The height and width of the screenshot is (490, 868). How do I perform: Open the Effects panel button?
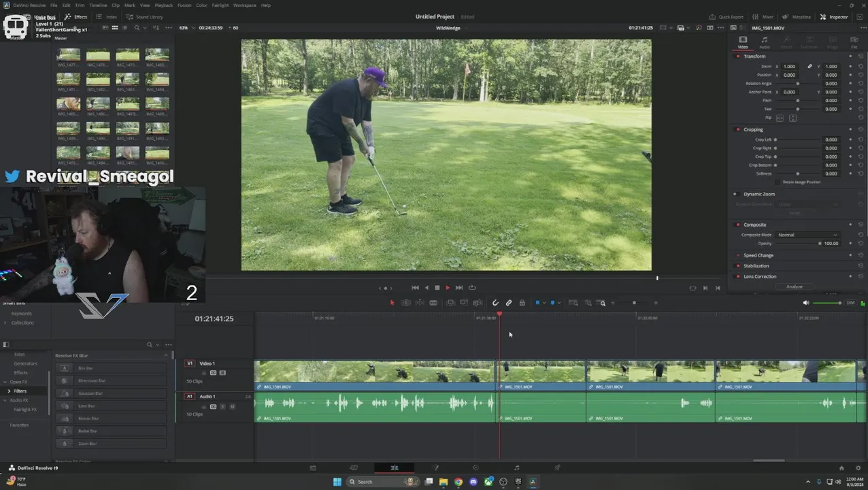(x=76, y=17)
